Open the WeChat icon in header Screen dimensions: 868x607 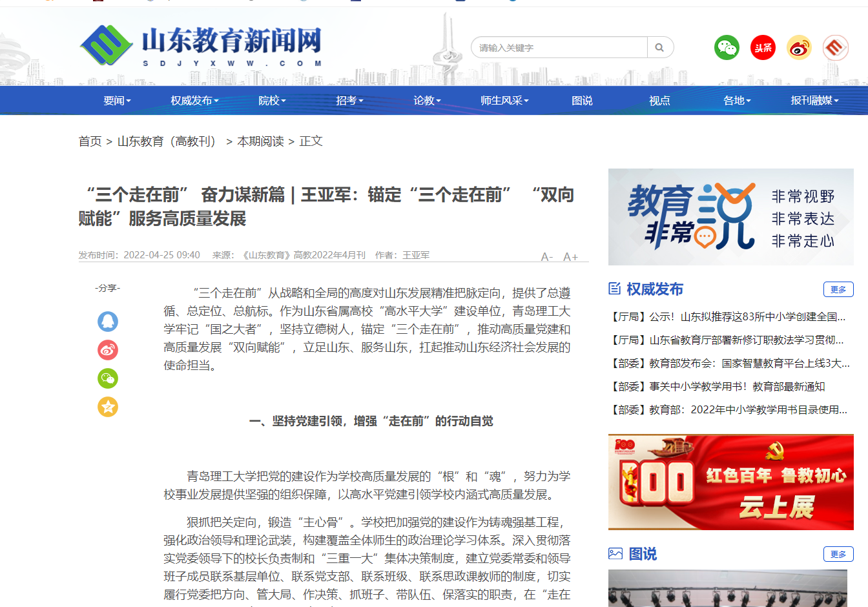[727, 48]
